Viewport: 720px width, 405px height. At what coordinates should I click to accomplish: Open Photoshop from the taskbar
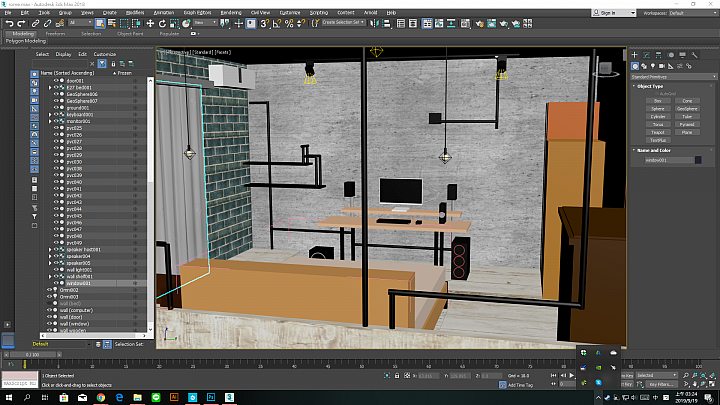211,397
